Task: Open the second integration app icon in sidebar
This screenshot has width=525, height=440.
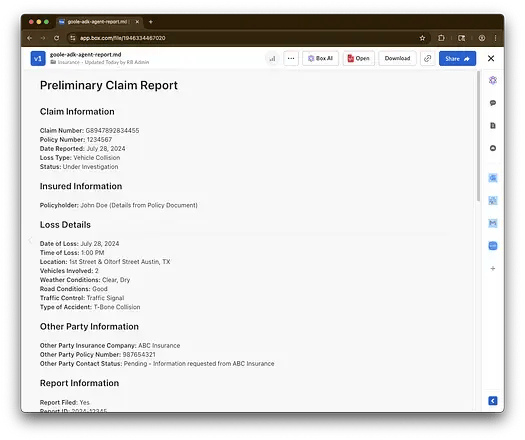Action: coord(493,201)
